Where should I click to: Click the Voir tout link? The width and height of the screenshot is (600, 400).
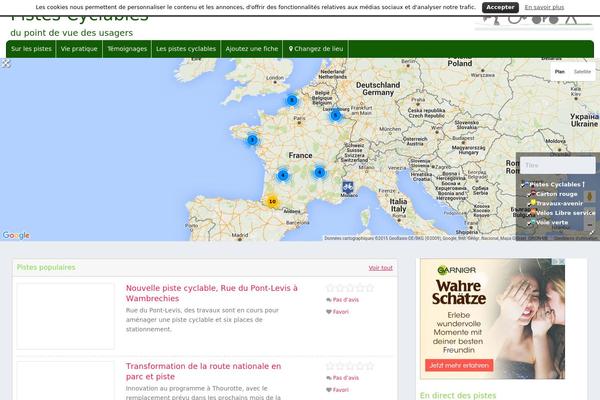[x=380, y=268]
